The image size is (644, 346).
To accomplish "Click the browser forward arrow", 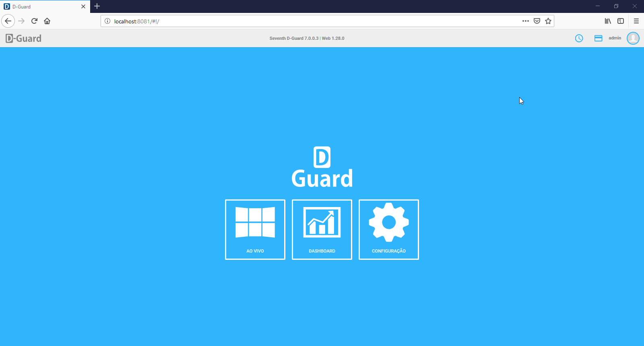I will pyautogui.click(x=22, y=21).
